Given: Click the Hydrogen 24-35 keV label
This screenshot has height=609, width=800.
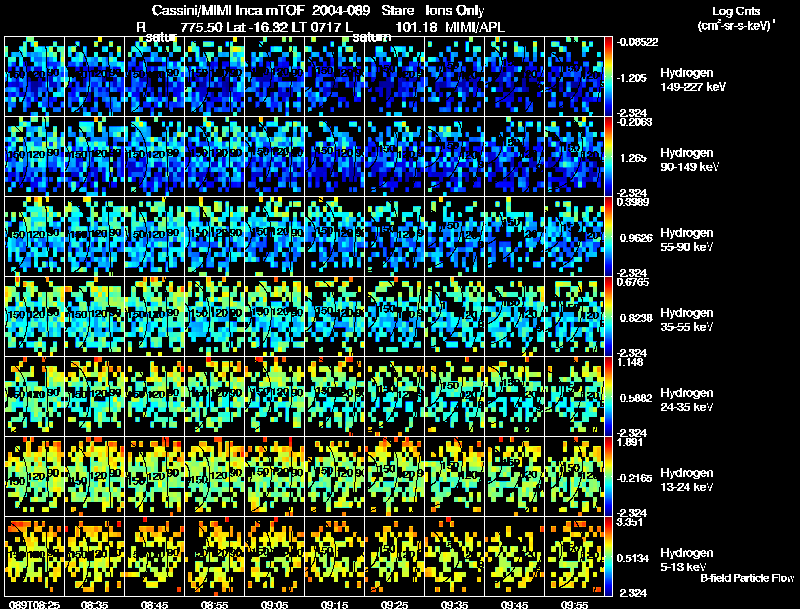Looking at the screenshot, I should tap(687, 400).
